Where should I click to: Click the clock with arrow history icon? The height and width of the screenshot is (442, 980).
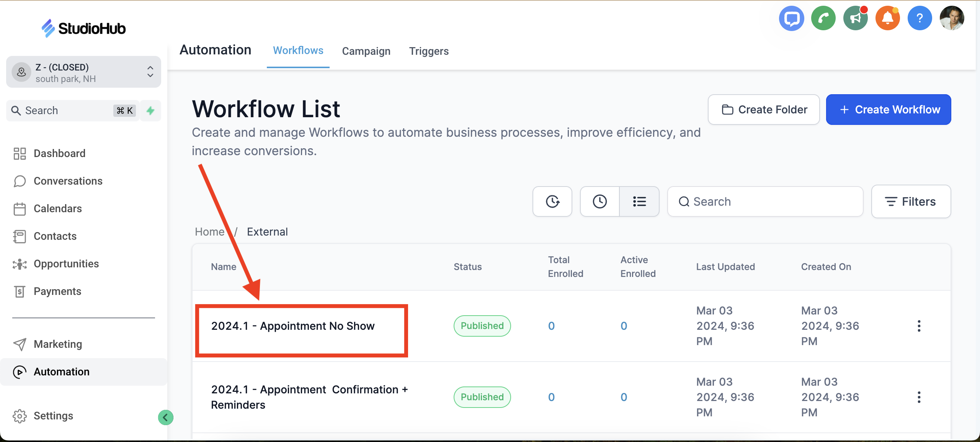click(552, 201)
